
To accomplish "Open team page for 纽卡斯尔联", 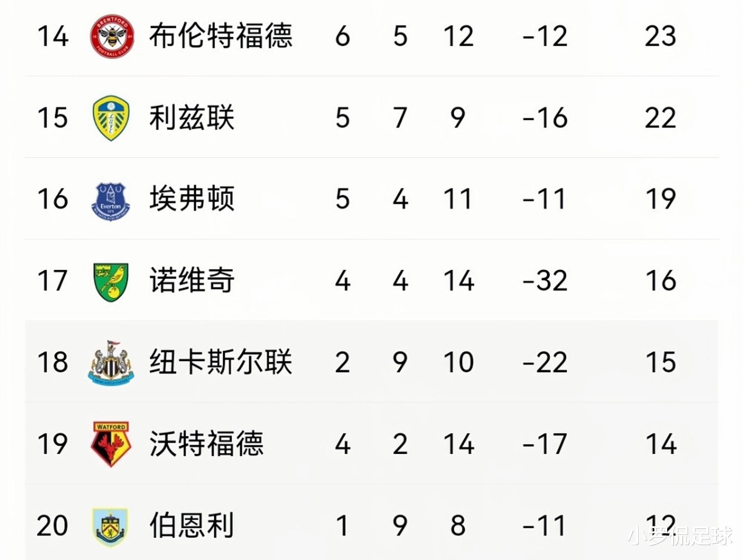I will pyautogui.click(x=221, y=362).
